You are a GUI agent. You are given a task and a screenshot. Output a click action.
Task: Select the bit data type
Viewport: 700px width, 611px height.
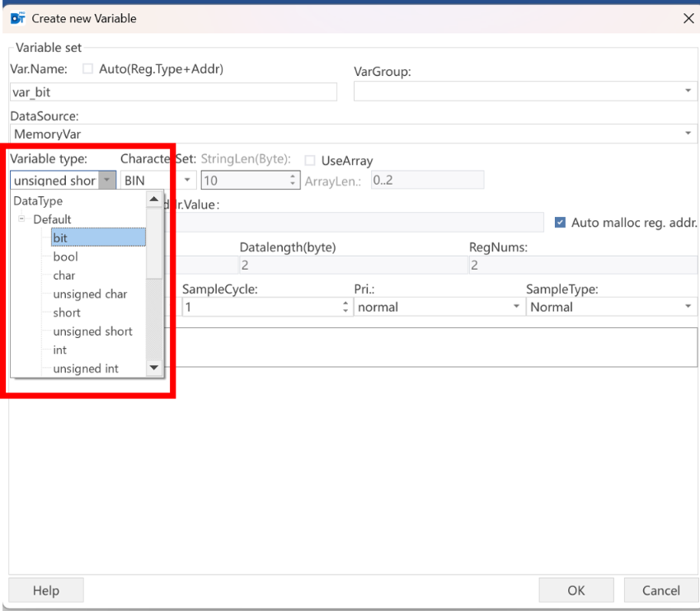(98, 237)
